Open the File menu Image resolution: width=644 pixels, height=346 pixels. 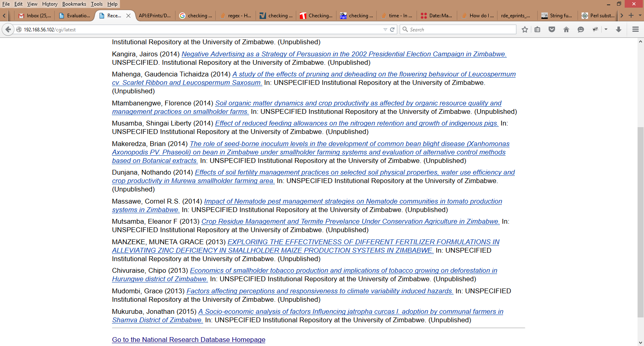pos(6,4)
